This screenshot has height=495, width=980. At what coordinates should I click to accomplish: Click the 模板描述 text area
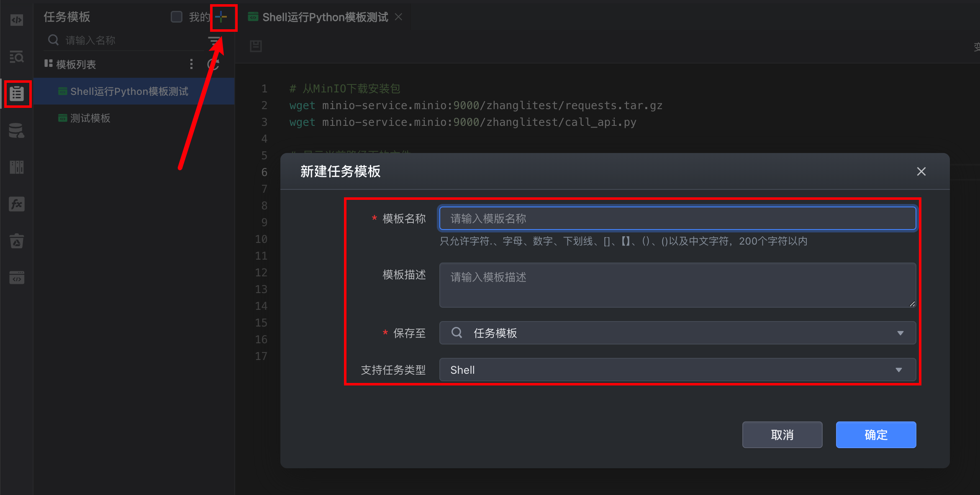677,285
